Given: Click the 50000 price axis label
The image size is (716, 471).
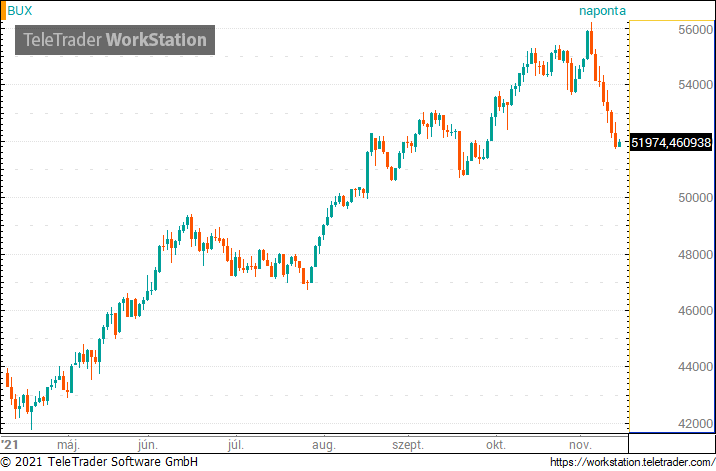Looking at the screenshot, I should point(695,198).
